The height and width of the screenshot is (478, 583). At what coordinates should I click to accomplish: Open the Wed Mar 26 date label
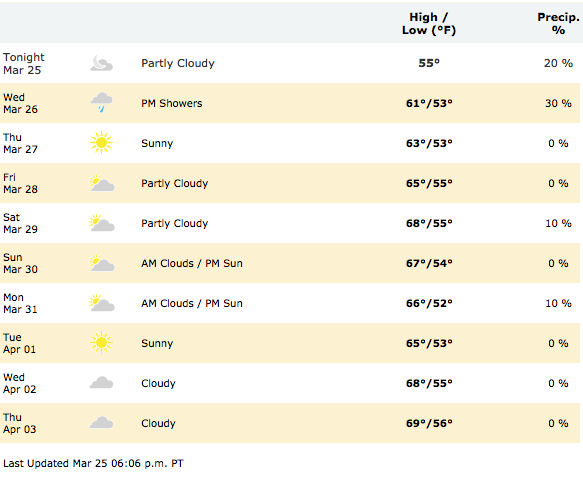(x=20, y=103)
